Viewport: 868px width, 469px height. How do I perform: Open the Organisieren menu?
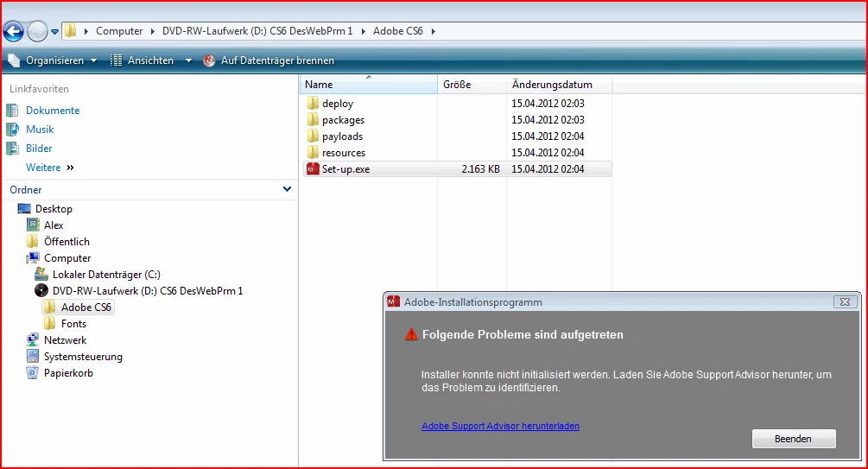[54, 60]
